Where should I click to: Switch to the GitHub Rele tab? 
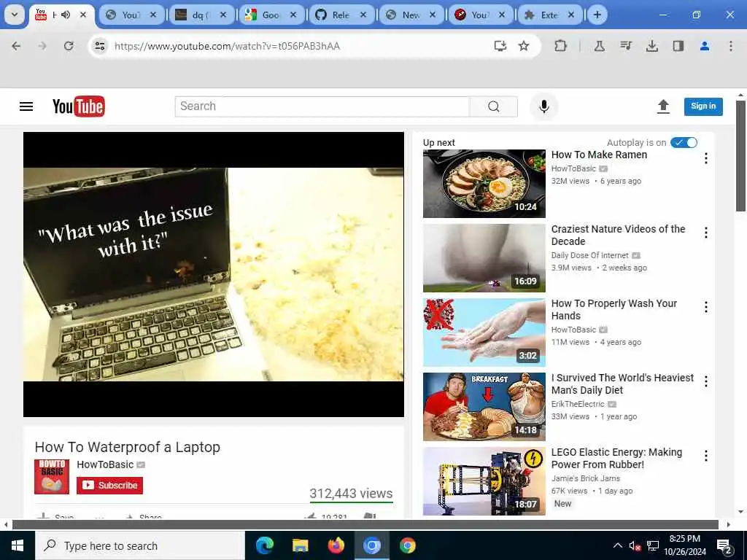[x=341, y=15]
